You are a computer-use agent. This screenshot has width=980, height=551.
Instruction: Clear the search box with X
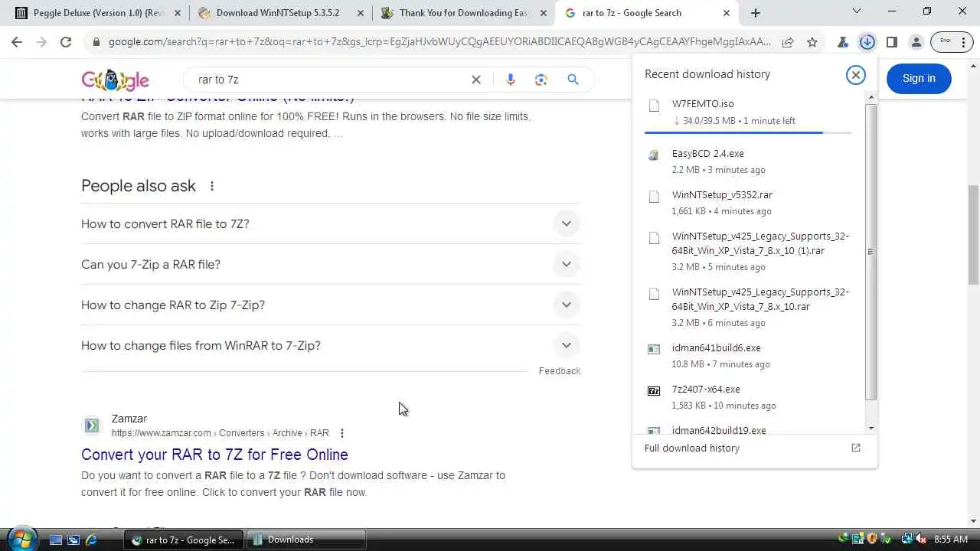(x=476, y=80)
